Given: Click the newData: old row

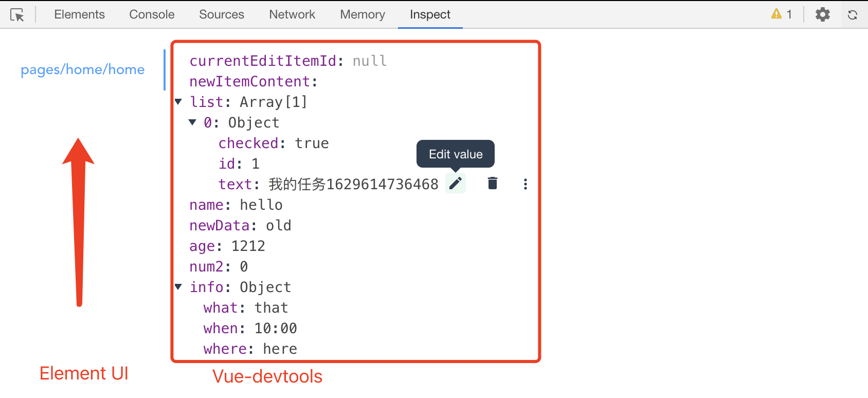Looking at the screenshot, I should 241,226.
